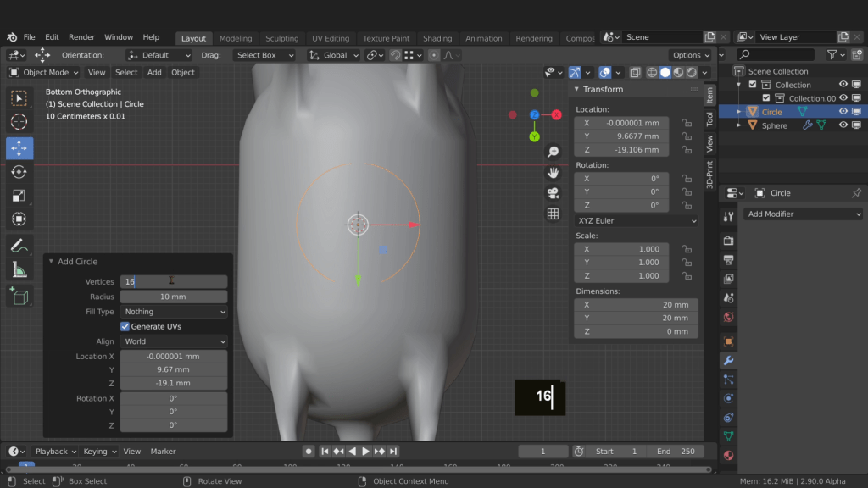Viewport: 868px width, 488px height.
Task: Click the Radius 10 mm field
Action: [x=174, y=297]
